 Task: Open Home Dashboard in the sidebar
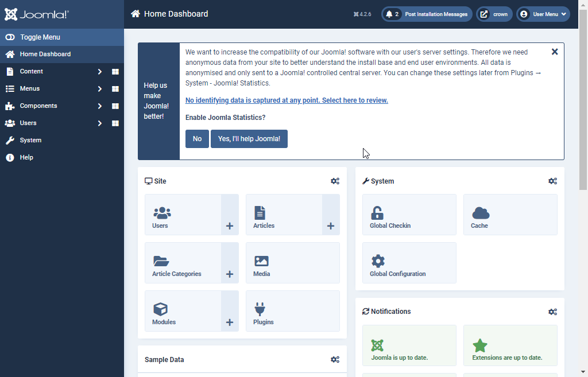pos(62,55)
